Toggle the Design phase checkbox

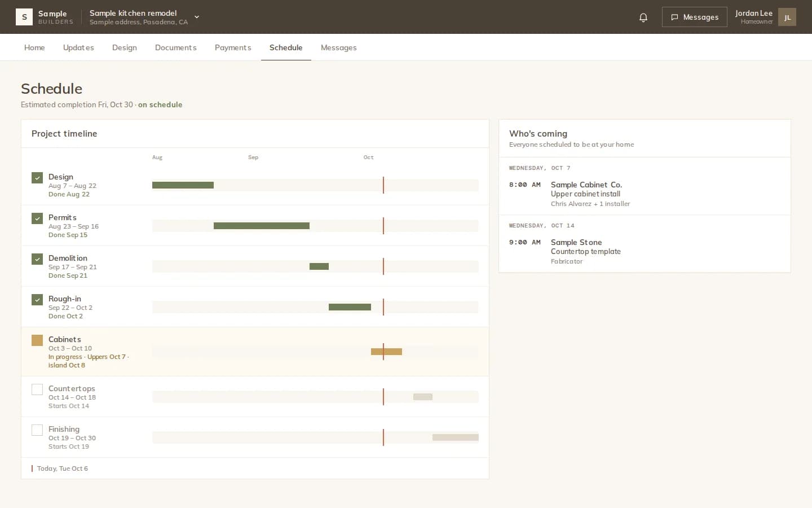click(x=37, y=178)
